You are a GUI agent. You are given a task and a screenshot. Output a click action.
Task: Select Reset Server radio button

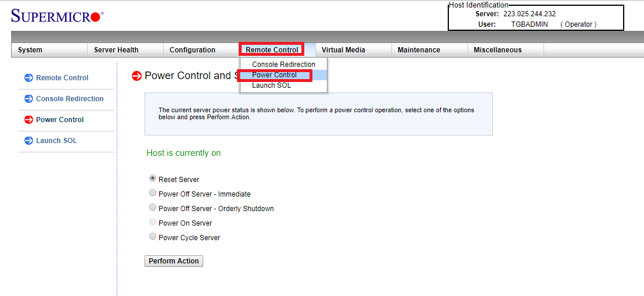pyautogui.click(x=153, y=179)
